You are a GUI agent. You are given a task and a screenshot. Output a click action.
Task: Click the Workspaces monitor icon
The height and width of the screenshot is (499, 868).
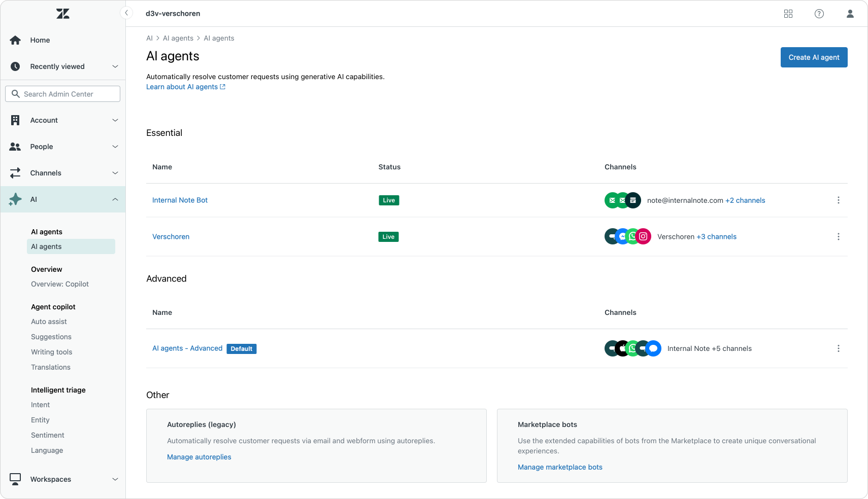[x=15, y=479]
